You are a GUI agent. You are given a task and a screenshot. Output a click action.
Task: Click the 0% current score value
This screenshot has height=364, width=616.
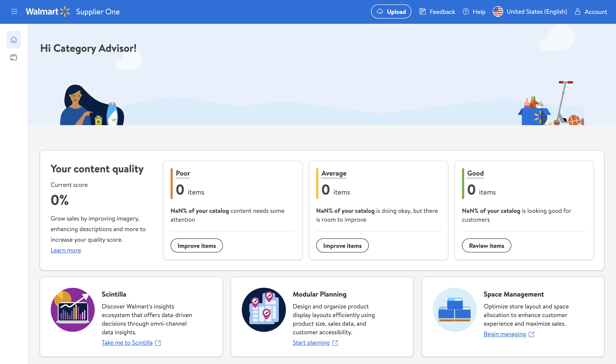(x=59, y=200)
